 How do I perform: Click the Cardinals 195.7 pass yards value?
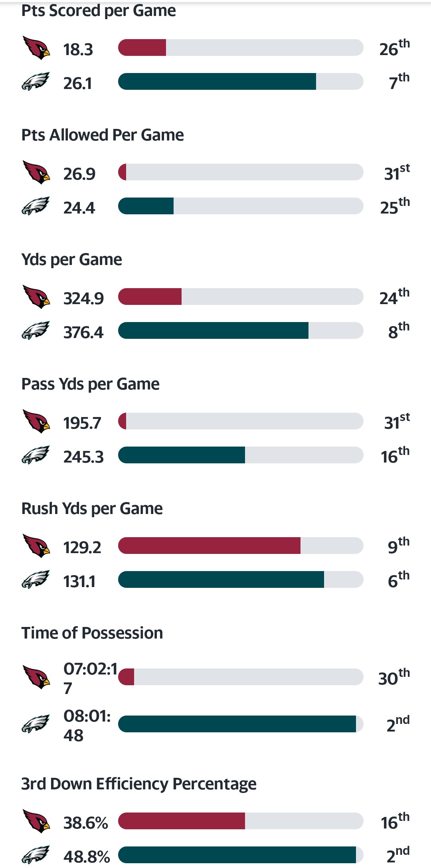coord(82,423)
